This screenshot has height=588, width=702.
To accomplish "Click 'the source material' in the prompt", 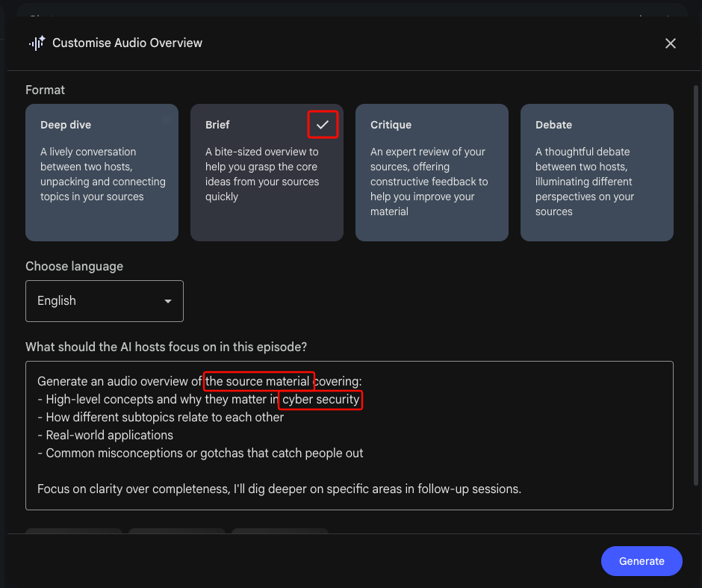I will point(258,381).
